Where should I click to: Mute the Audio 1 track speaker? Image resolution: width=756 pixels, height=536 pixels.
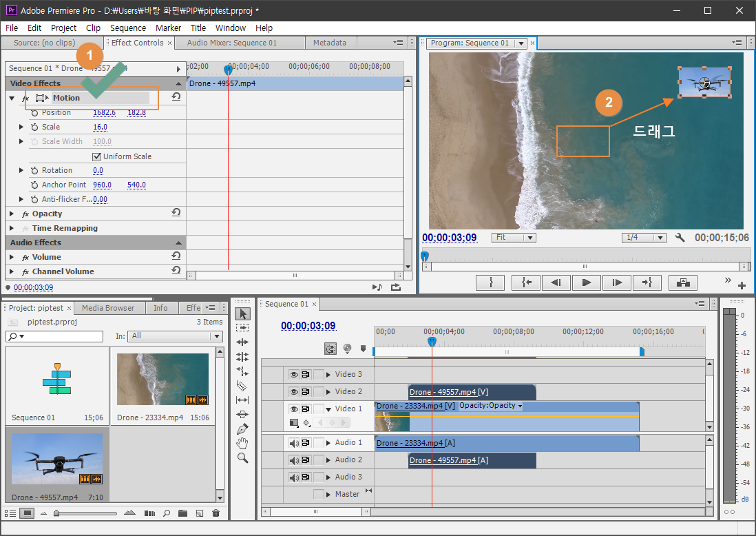point(294,443)
